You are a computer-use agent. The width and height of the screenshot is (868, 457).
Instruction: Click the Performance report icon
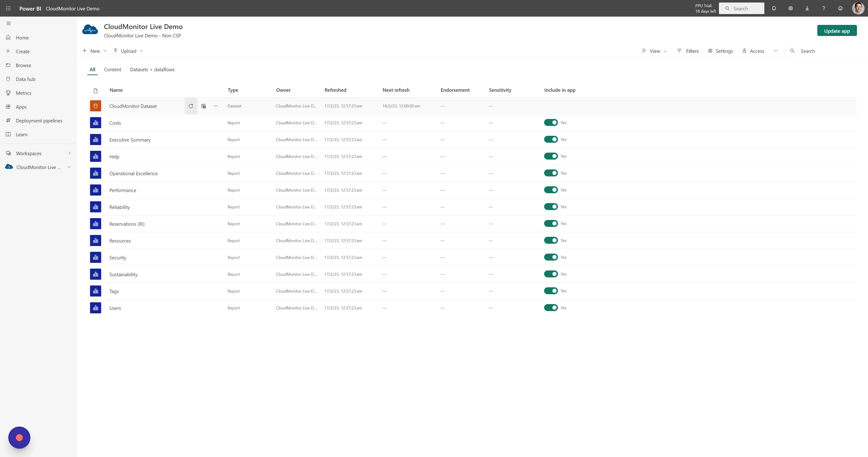click(95, 190)
